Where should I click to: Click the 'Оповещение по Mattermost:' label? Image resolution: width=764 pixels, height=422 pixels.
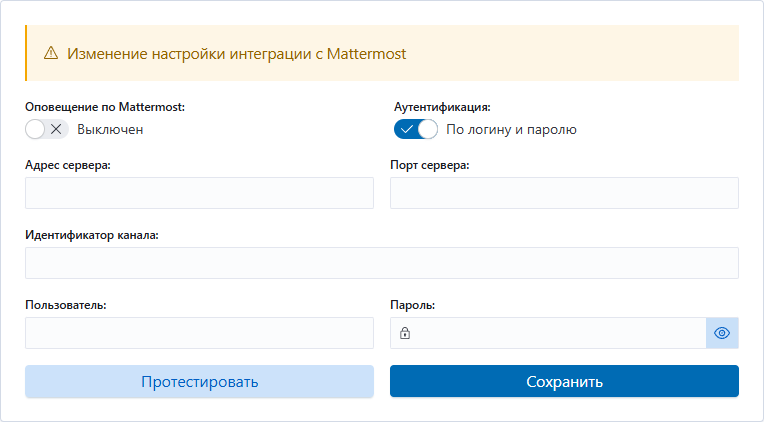click(x=105, y=107)
